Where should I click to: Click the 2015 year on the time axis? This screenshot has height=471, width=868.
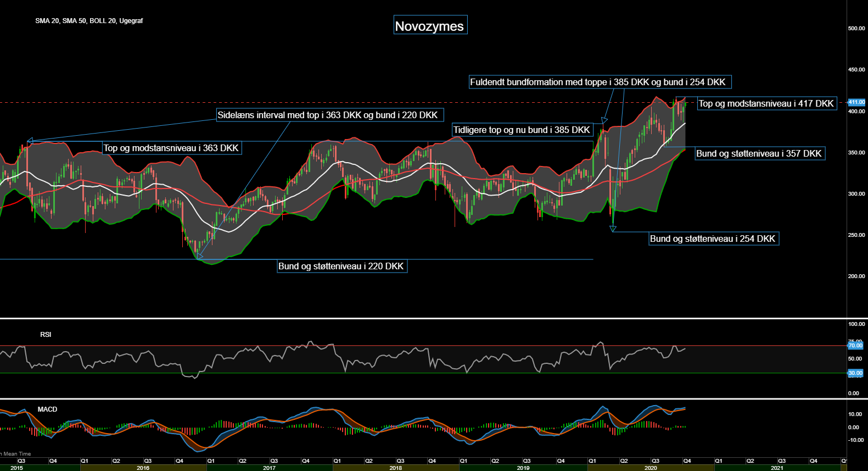pyautogui.click(x=16, y=468)
